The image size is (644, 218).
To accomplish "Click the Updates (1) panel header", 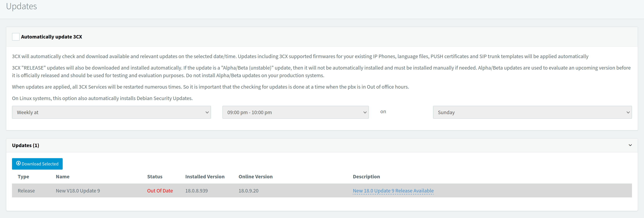I will [26, 145].
